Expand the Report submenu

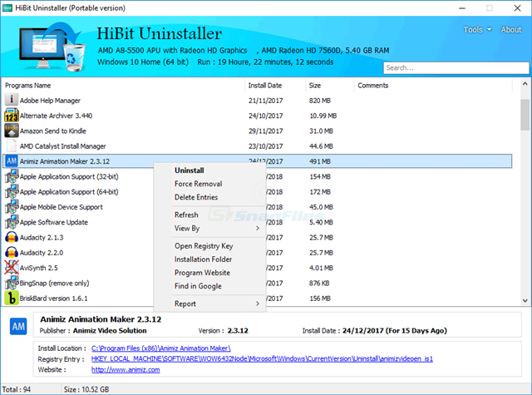tap(209, 304)
